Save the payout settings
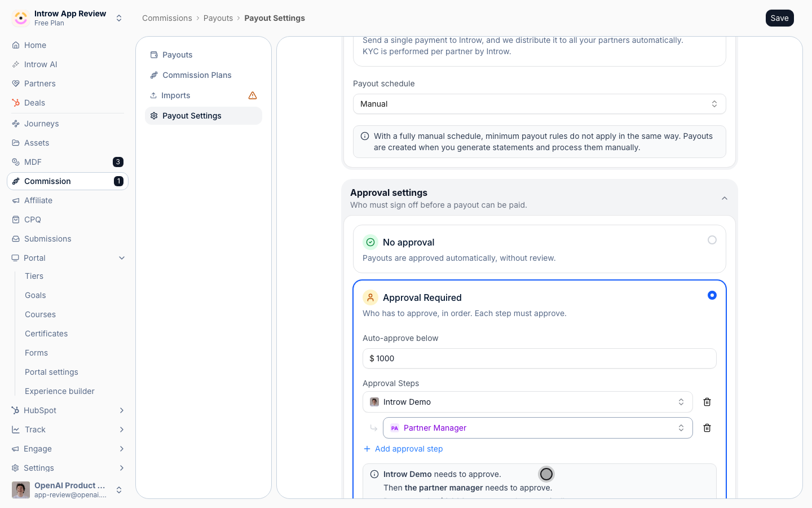The height and width of the screenshot is (508, 812). (x=780, y=18)
